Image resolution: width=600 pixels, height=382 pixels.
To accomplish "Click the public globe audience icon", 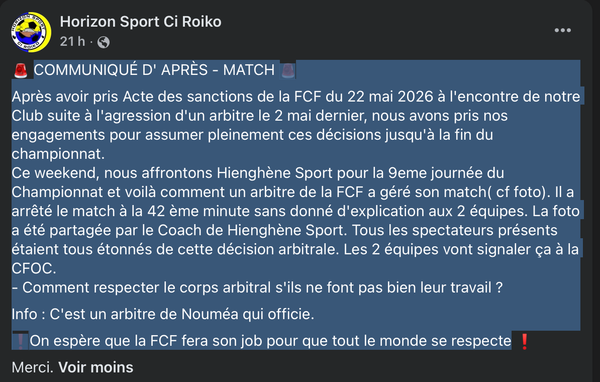I will pos(103,42).
